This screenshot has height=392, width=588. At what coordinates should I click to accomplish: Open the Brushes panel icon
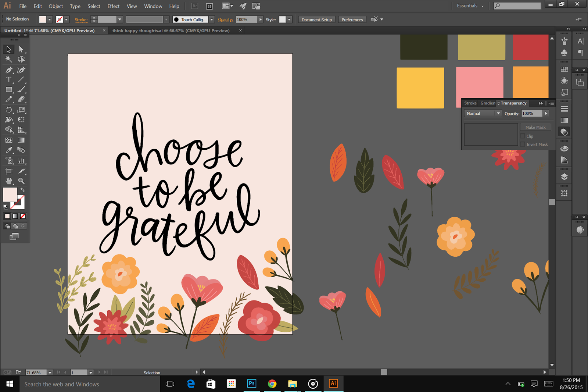coord(564,41)
